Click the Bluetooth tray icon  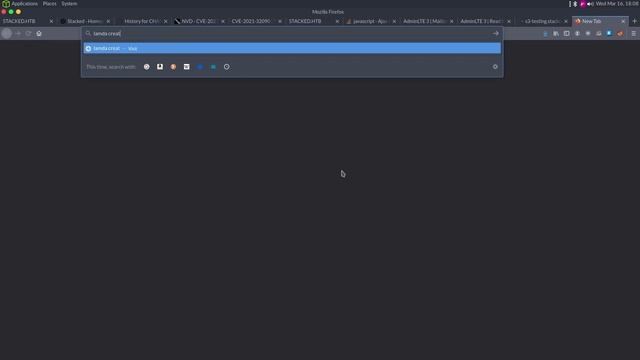(x=575, y=4)
